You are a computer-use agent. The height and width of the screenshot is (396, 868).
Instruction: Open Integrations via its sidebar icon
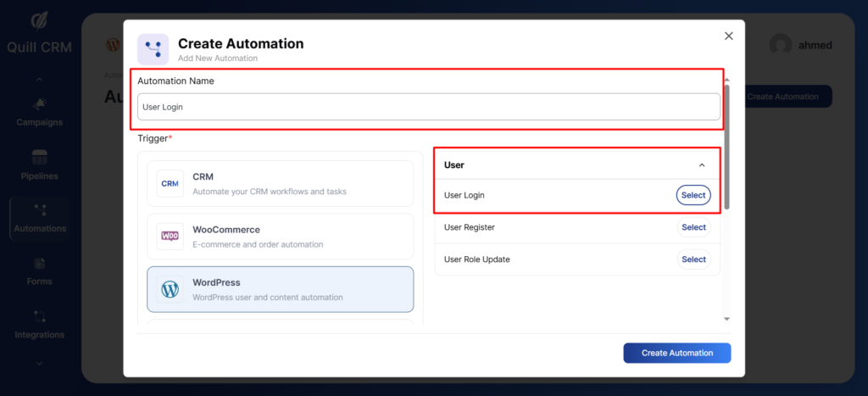(x=39, y=316)
